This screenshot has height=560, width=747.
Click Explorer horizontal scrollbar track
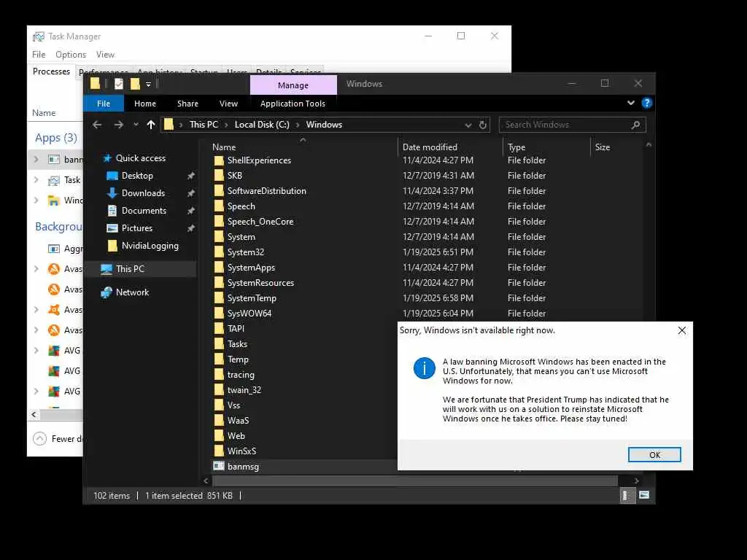click(415, 481)
